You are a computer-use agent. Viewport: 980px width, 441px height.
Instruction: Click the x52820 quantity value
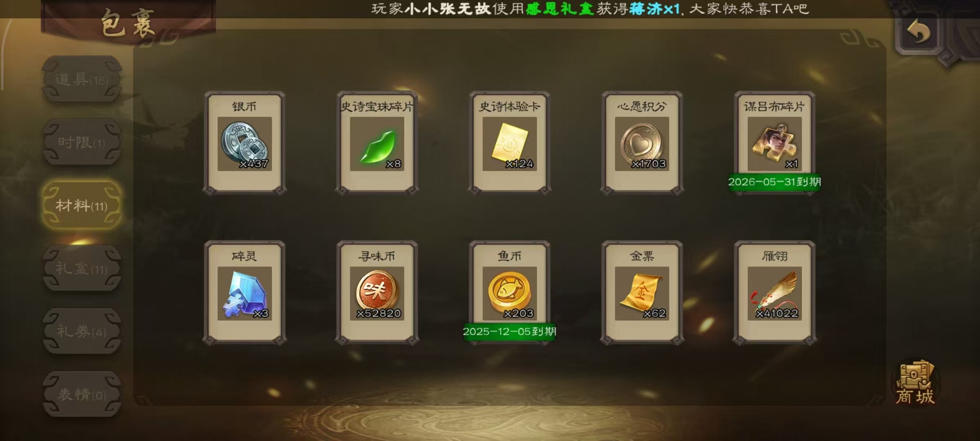379,313
